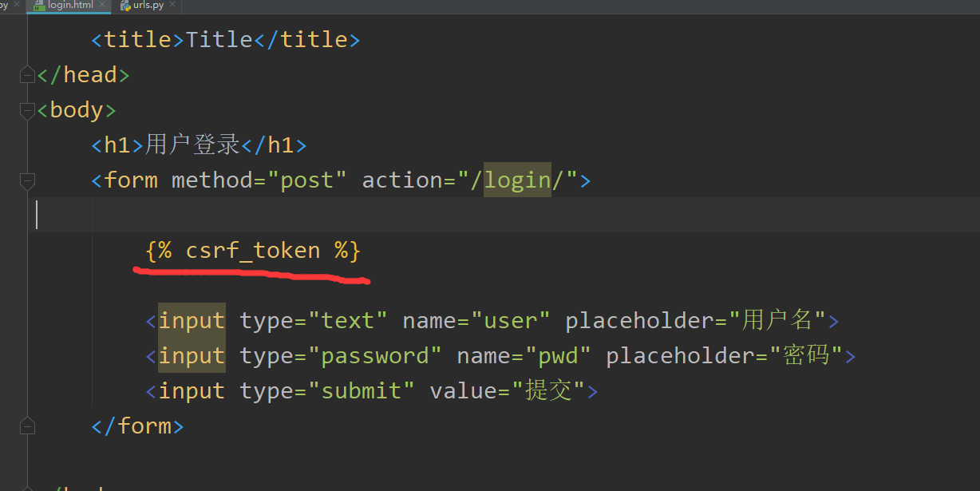Click the placeholder="用户名" attribute
The height and width of the screenshot is (491, 980).
[695, 321]
